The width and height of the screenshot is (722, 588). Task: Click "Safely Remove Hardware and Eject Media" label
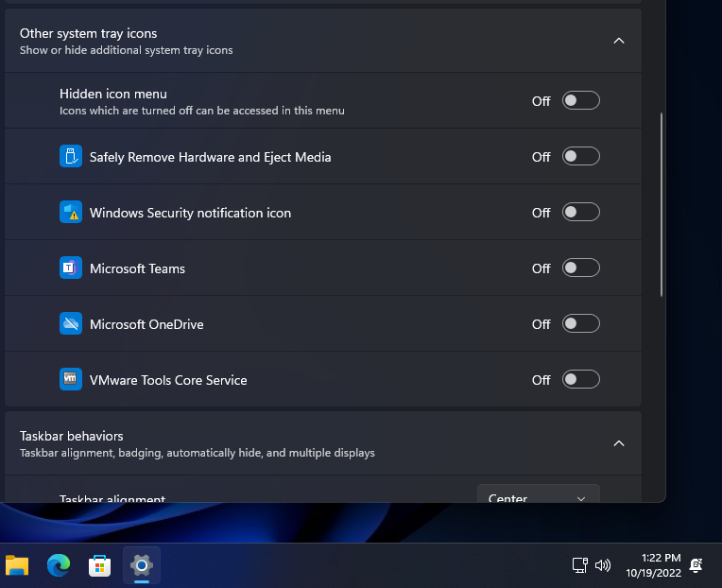coord(211,157)
